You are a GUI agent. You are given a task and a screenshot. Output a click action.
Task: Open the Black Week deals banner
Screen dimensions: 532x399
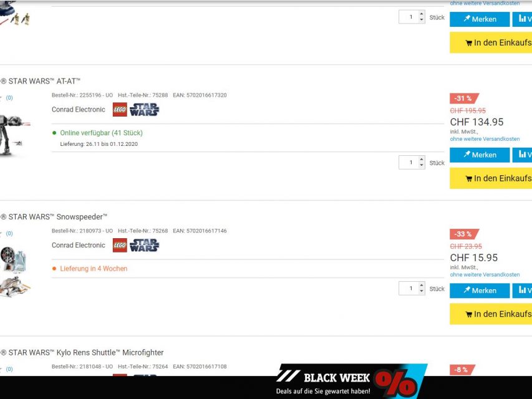click(x=351, y=382)
